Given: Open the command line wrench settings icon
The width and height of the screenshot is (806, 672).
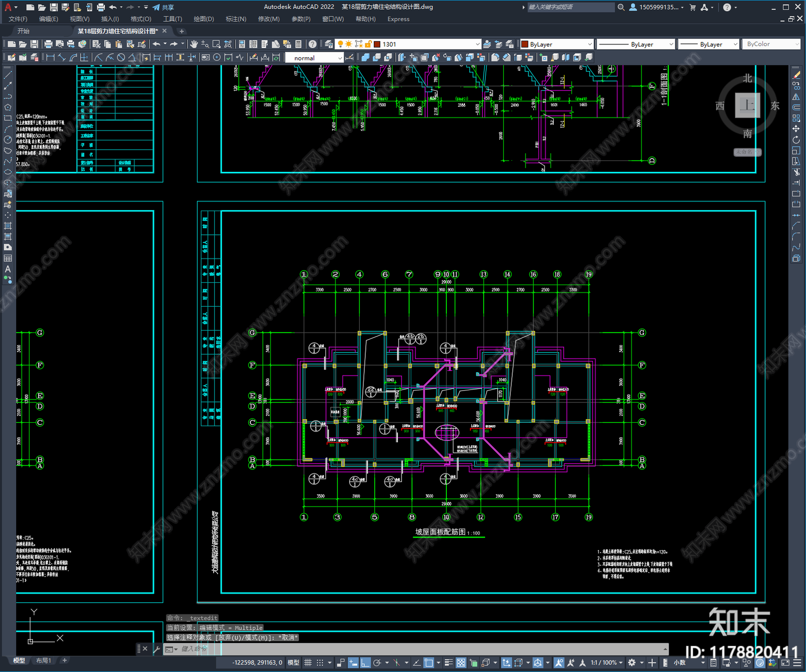Looking at the screenshot, I should 157,649.
